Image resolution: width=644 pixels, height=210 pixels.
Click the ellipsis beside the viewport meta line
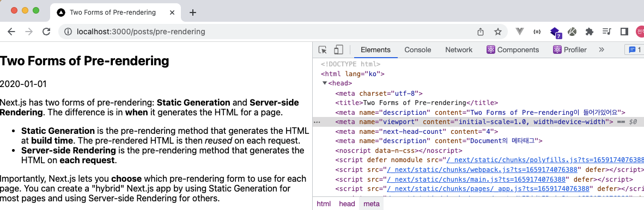(317, 122)
